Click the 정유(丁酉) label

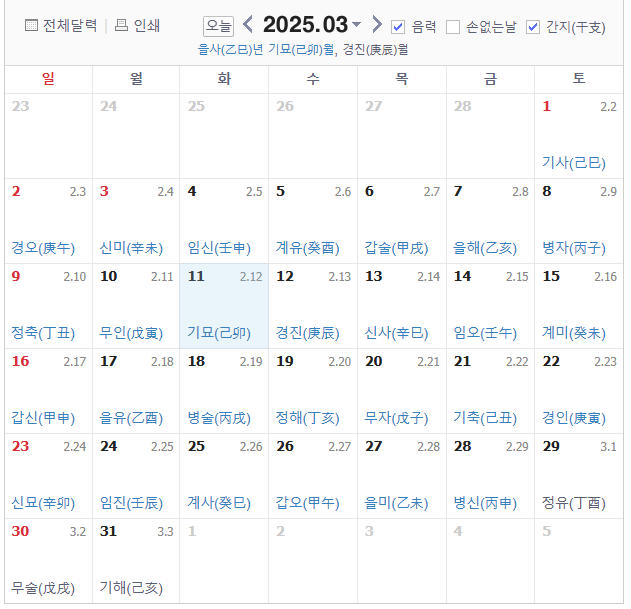click(x=573, y=503)
